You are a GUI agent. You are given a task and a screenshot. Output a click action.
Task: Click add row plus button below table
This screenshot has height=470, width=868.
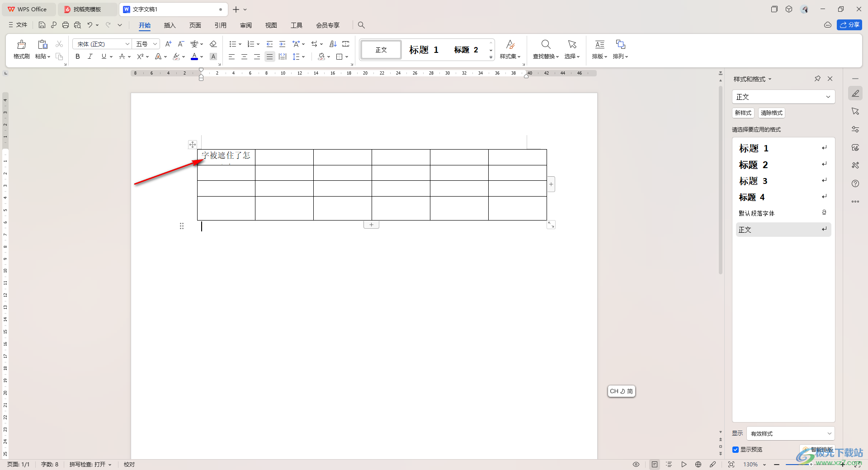click(x=371, y=225)
